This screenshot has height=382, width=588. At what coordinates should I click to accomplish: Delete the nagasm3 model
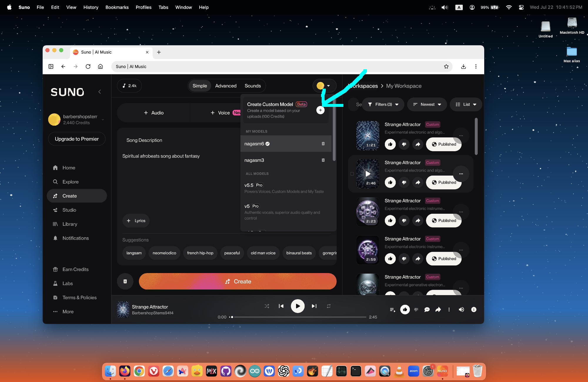[323, 160]
